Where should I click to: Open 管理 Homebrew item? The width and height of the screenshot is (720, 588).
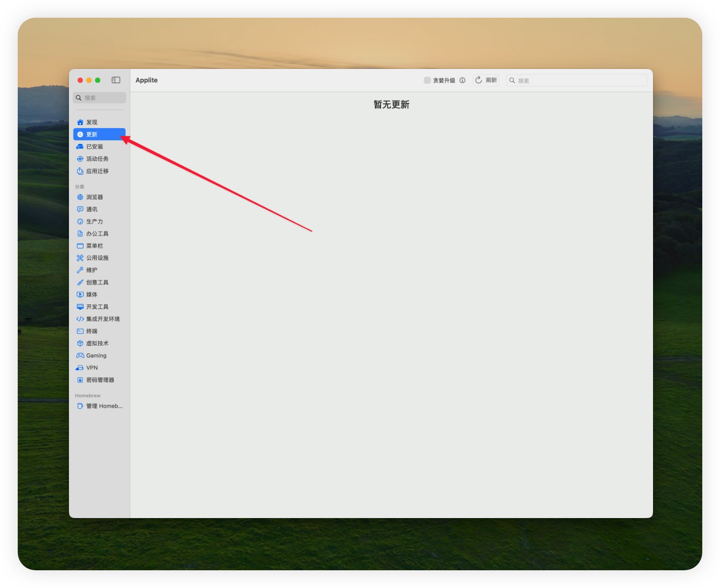99,406
